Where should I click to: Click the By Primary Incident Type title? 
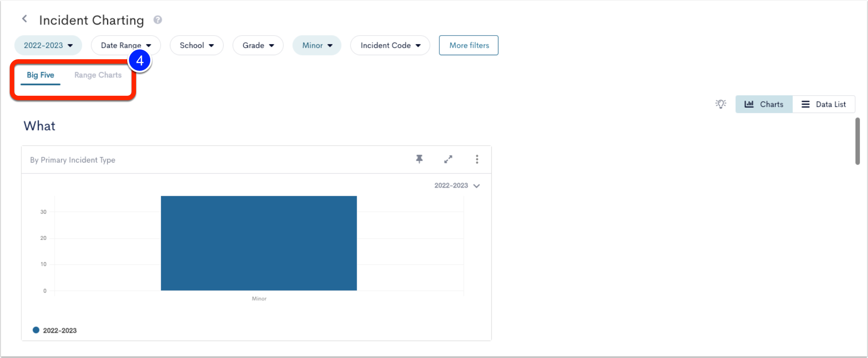[x=72, y=160]
